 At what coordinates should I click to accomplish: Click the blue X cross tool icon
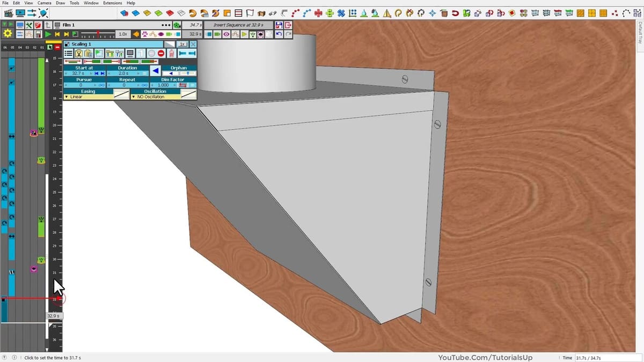(341, 13)
